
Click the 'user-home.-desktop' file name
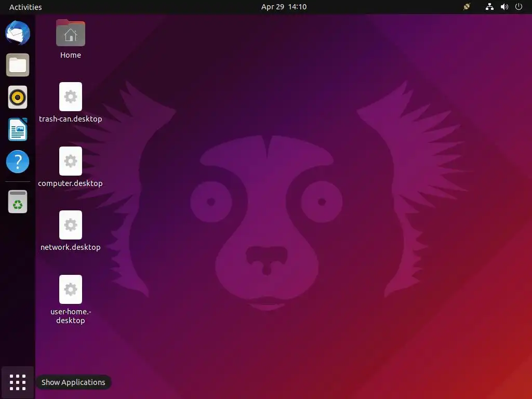(x=71, y=316)
